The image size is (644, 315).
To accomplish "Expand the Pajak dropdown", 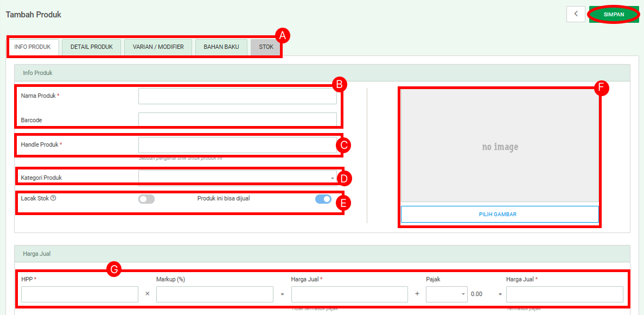I will pyautogui.click(x=447, y=294).
